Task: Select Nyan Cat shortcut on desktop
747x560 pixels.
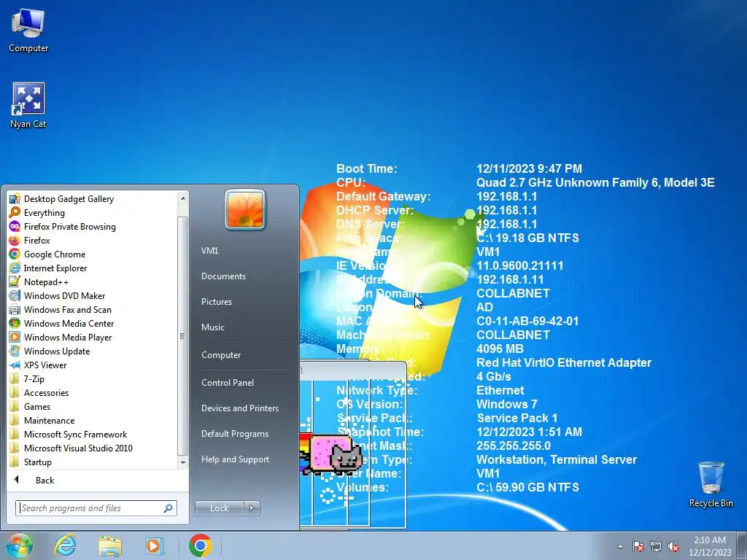Action: pos(28,106)
